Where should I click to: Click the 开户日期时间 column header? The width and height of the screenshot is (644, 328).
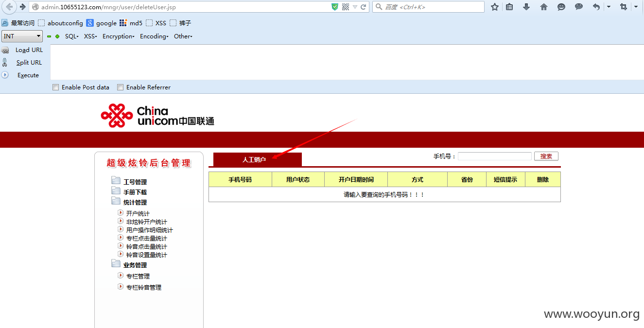coord(356,179)
